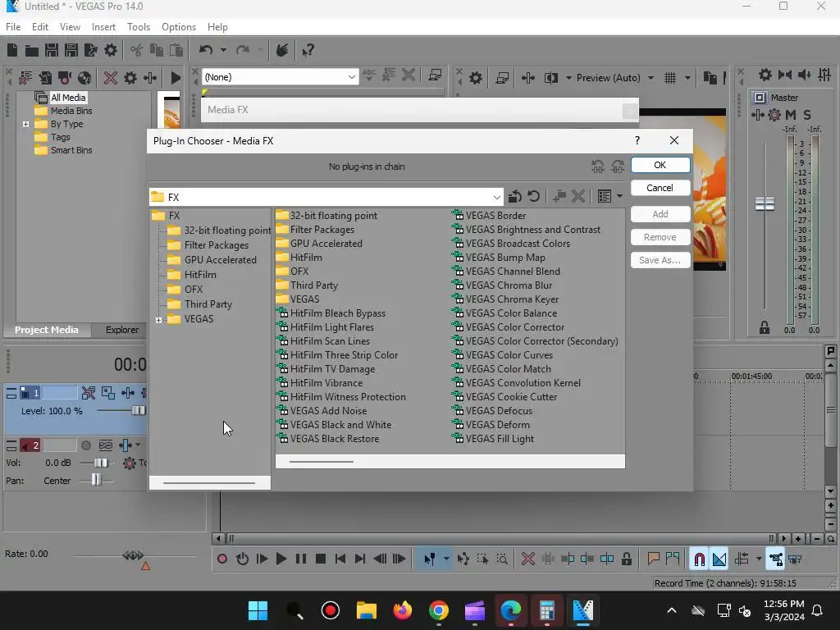
Task: Click Go to Start transport button
Action: 340,559
